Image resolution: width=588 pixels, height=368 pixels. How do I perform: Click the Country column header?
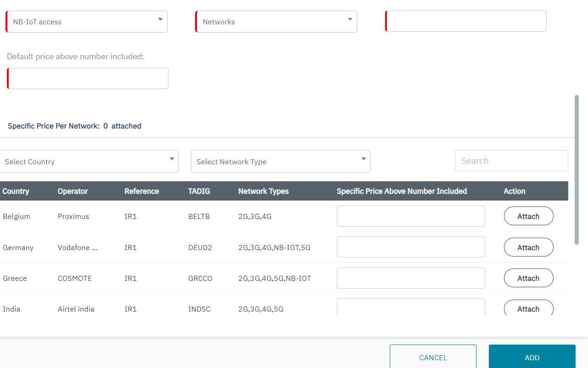point(16,191)
